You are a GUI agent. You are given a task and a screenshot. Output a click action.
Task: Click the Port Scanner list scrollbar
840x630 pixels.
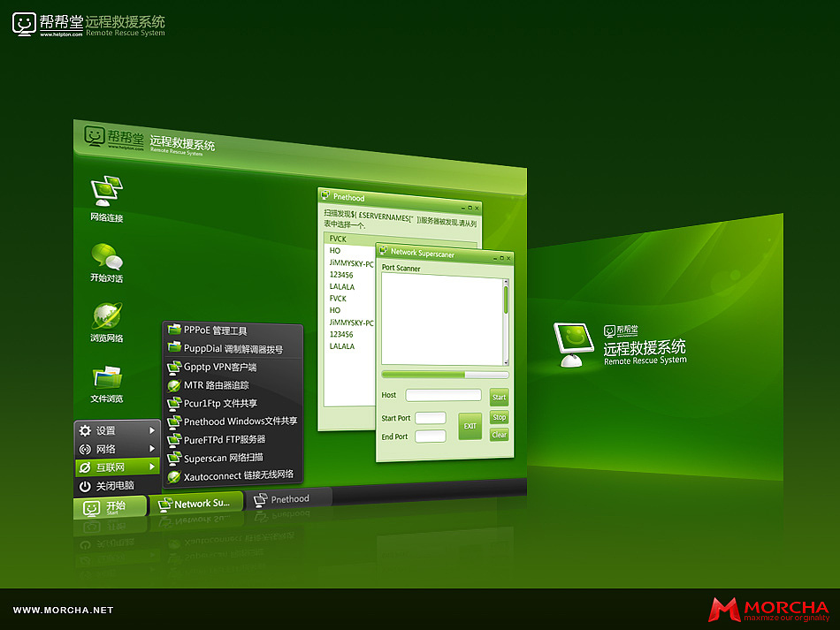coord(505,322)
